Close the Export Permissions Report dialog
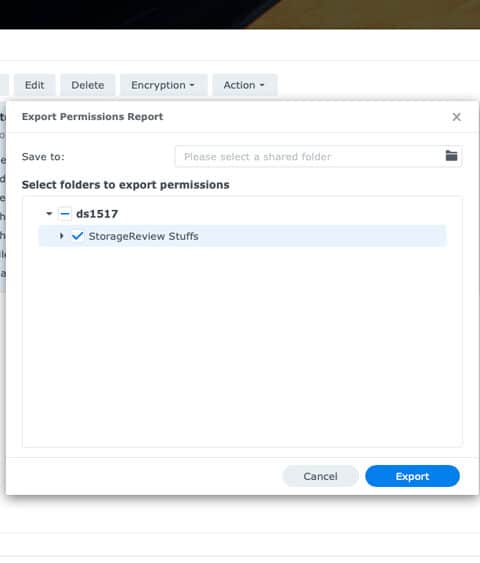 pos(456,117)
